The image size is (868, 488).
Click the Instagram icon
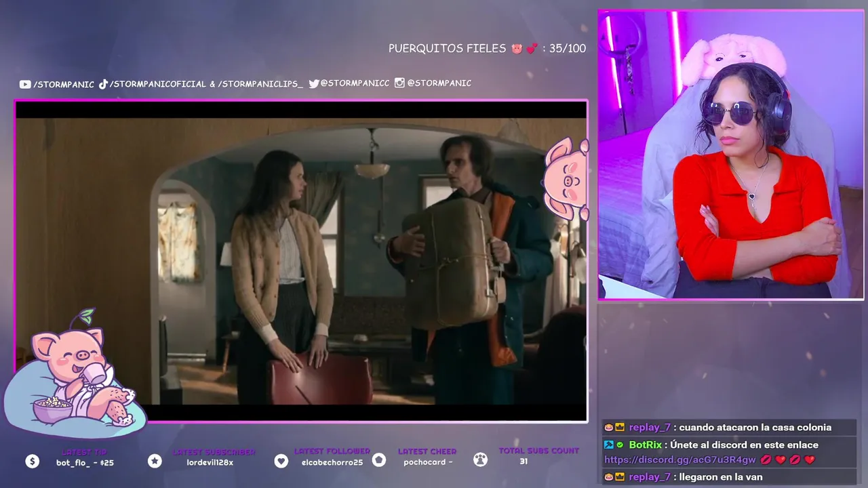click(399, 83)
